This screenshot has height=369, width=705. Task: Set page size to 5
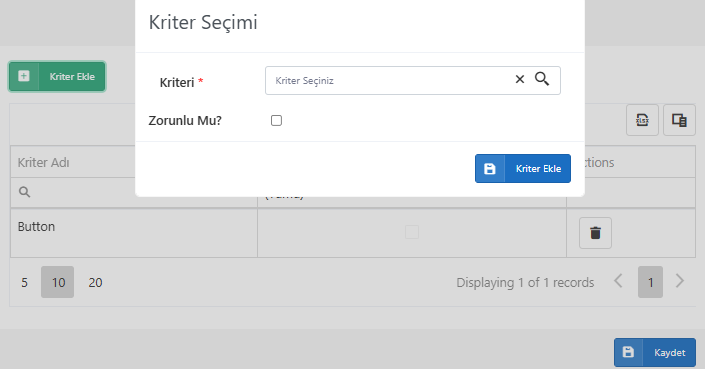coord(24,282)
